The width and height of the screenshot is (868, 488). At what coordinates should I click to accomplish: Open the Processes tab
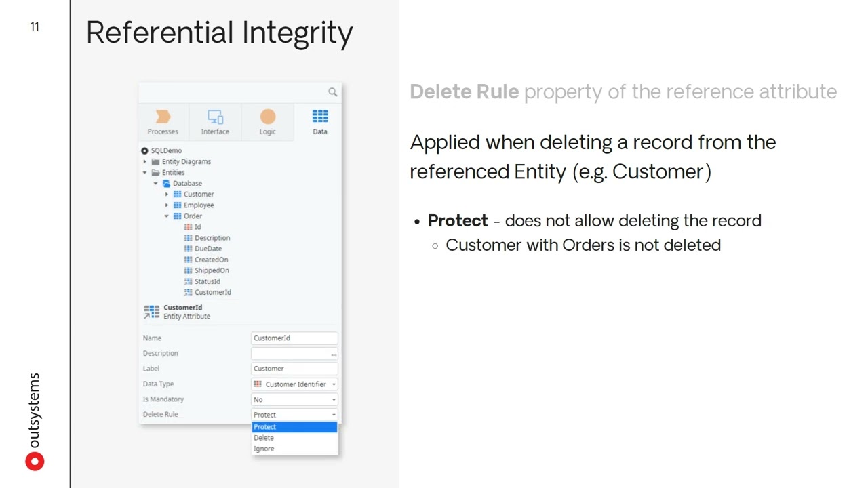[163, 123]
